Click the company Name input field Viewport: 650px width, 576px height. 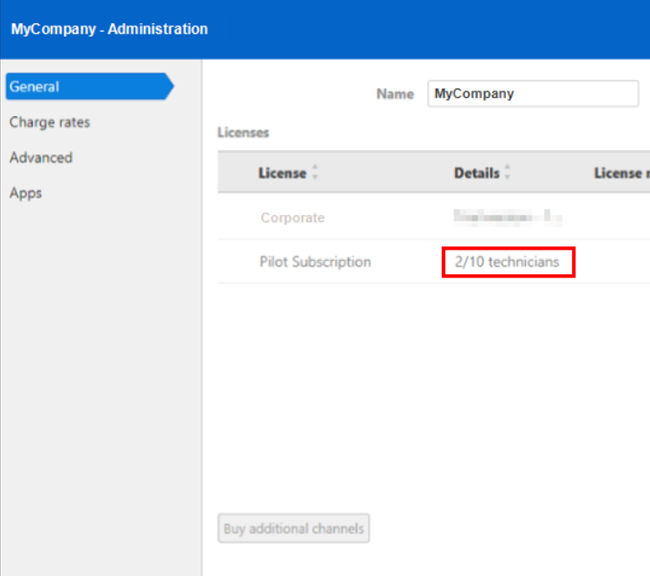coord(533,94)
